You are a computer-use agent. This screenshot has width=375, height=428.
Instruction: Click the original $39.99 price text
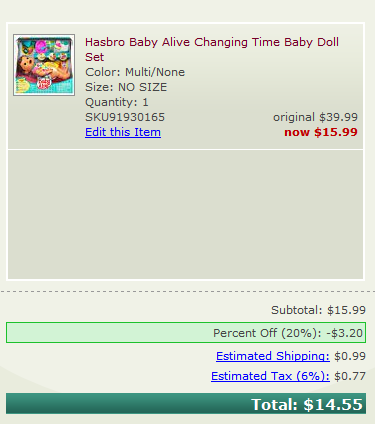pyautogui.click(x=315, y=117)
